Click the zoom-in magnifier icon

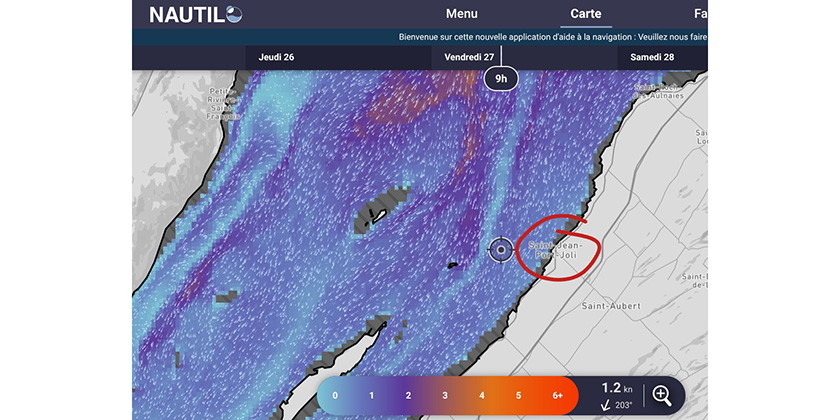pyautogui.click(x=663, y=395)
